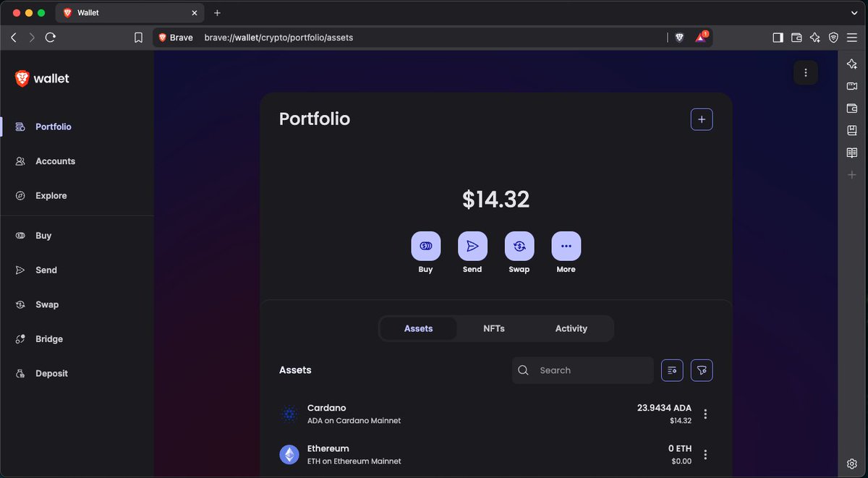Open Brave Talk in right sidebar

coord(852,87)
